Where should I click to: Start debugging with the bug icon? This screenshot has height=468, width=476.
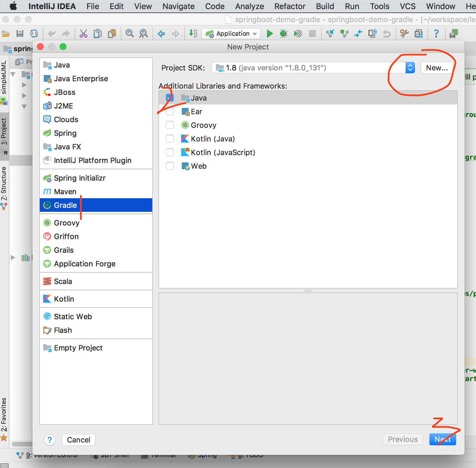click(284, 34)
